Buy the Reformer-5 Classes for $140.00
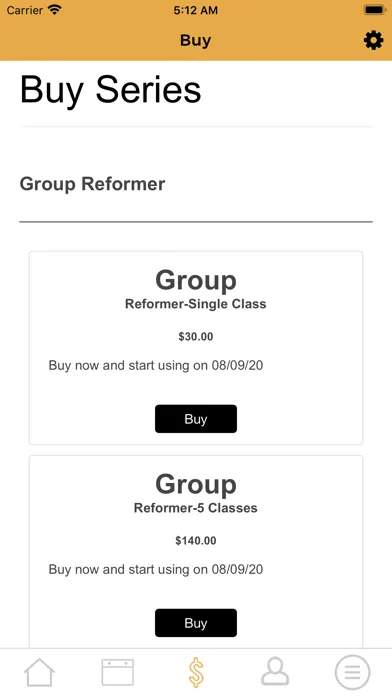Image resolution: width=392 pixels, height=696 pixels. 196,623
